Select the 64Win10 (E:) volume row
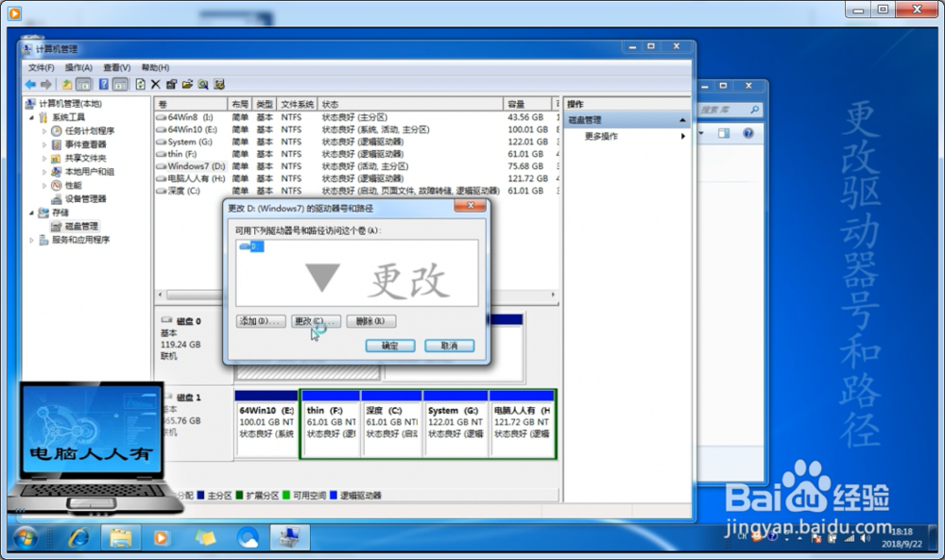Image resolution: width=945 pixels, height=560 pixels. pos(355,129)
